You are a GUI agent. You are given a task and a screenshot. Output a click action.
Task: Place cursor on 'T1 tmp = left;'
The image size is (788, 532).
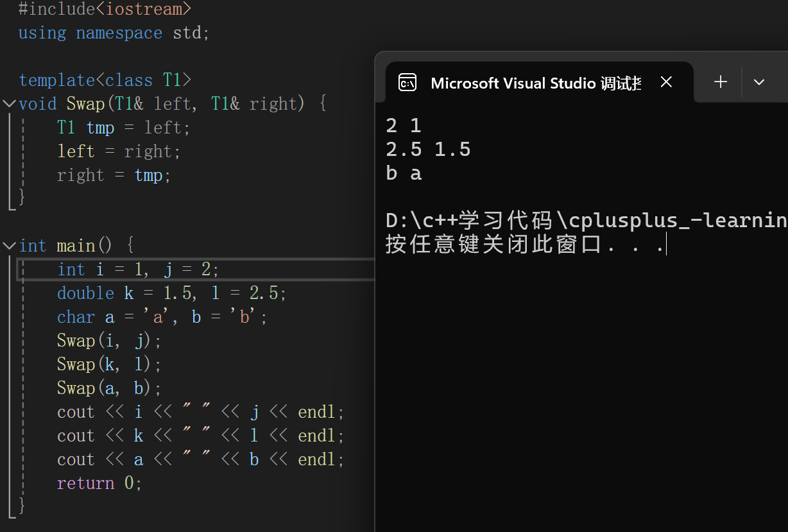pyautogui.click(x=124, y=128)
